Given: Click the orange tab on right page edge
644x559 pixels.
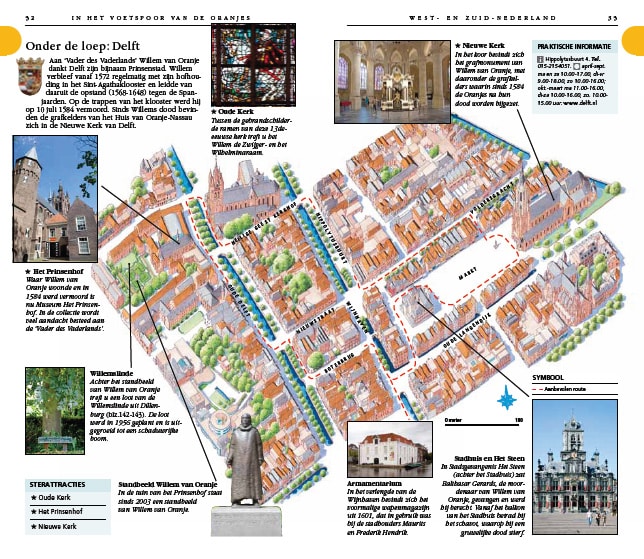Looking at the screenshot, I should tap(636, 41).
